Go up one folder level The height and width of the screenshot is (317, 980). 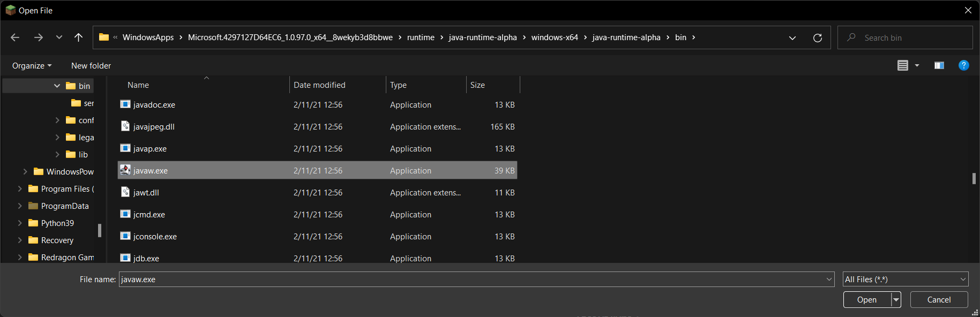pos(78,37)
